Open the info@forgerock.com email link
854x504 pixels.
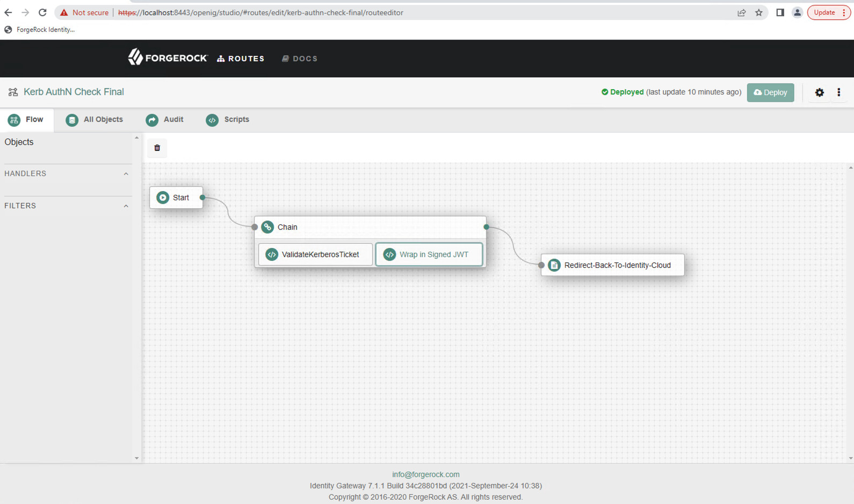pyautogui.click(x=426, y=474)
